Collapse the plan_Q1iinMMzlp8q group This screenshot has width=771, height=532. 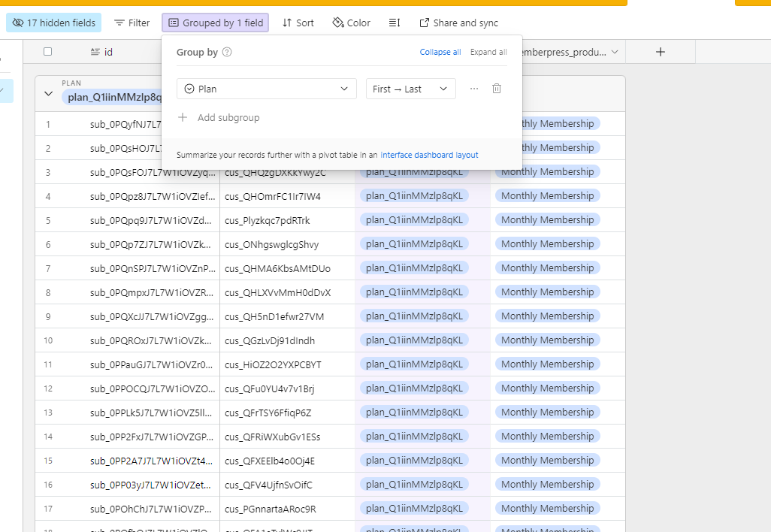tap(49, 94)
